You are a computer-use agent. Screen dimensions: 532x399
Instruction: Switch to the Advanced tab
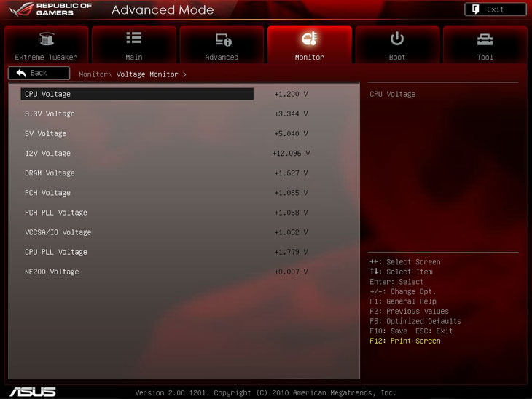tap(222, 47)
